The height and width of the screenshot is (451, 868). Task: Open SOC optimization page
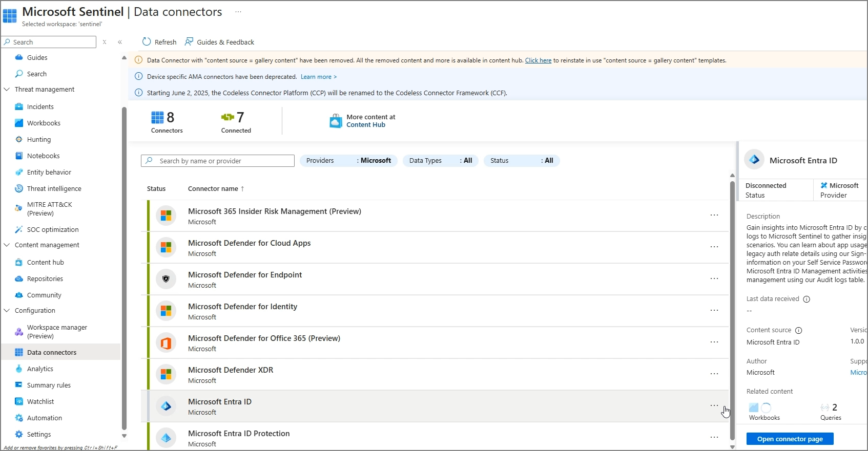[x=53, y=229]
